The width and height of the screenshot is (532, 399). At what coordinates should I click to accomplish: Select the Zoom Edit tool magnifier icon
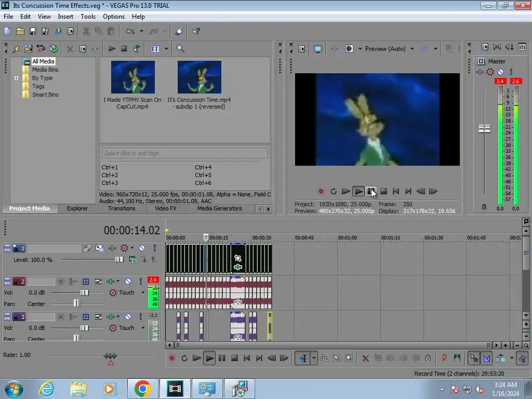349,358
